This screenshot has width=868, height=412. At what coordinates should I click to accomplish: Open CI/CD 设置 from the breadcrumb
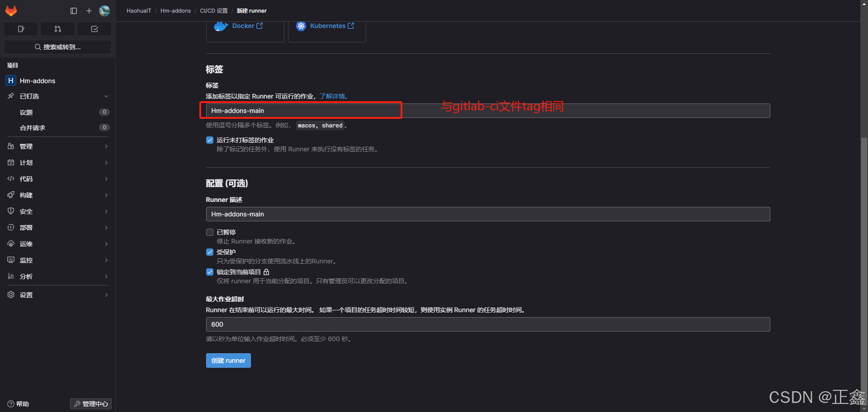pyautogui.click(x=213, y=10)
